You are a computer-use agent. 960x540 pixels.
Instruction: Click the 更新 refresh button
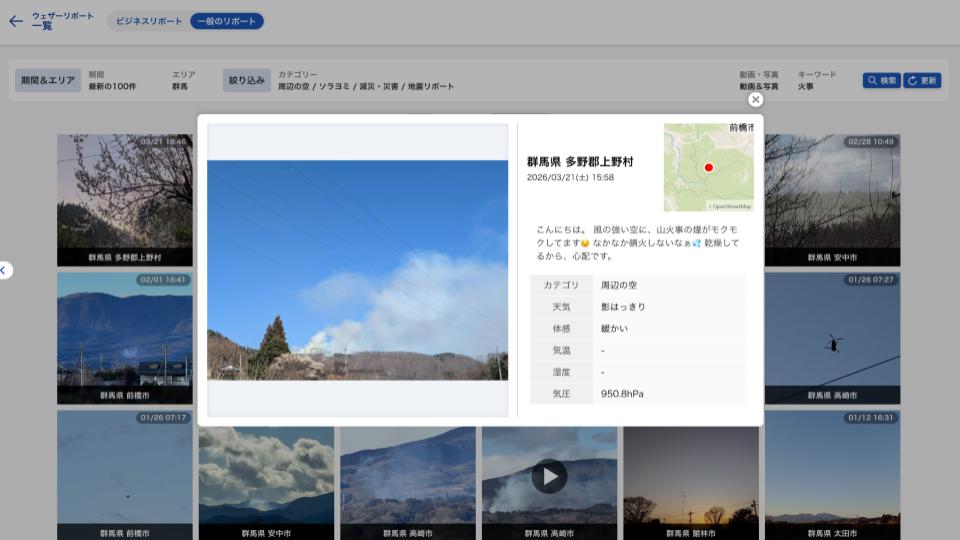point(922,80)
